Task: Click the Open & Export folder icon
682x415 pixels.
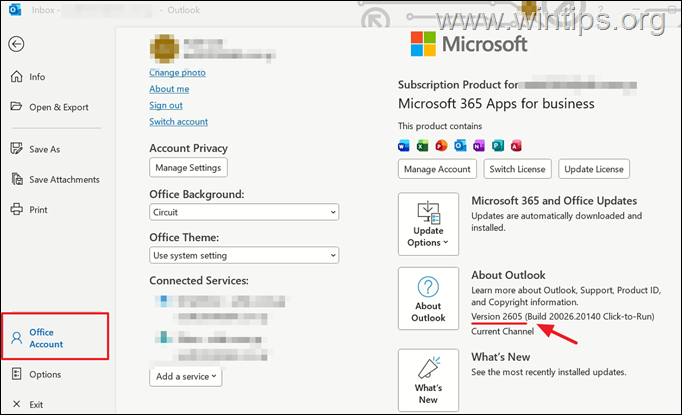Action: [x=16, y=106]
